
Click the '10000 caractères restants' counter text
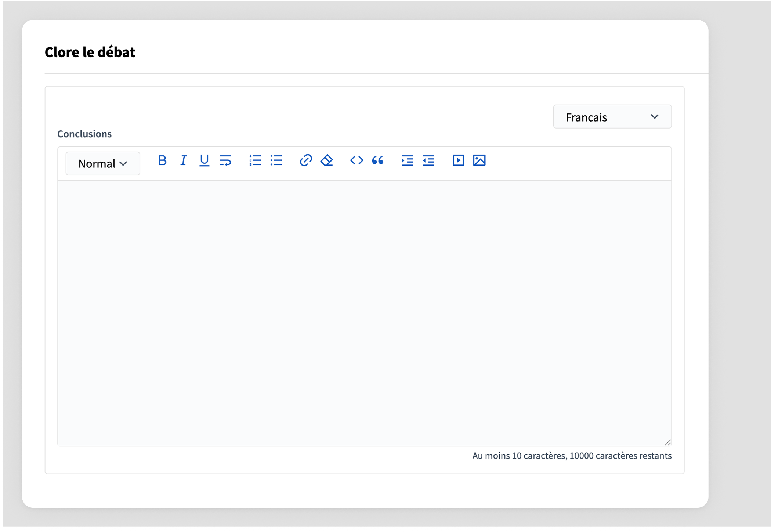620,456
